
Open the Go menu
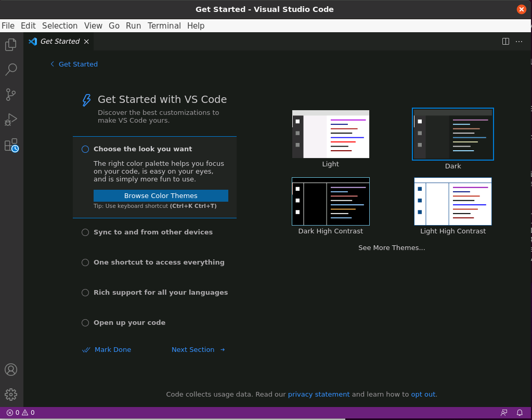coord(114,26)
